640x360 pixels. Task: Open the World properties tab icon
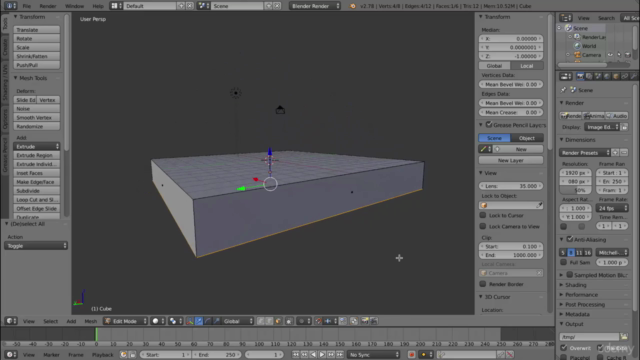[607, 76]
